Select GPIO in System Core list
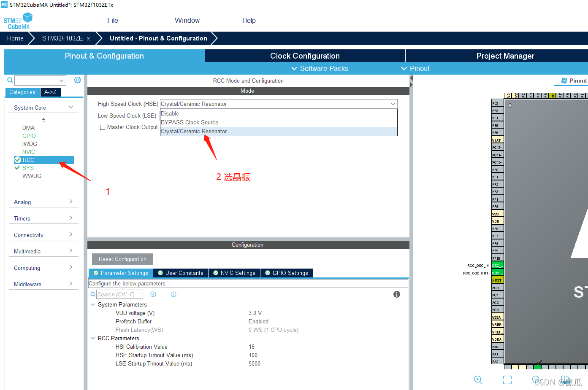This screenshot has width=588, height=390. pos(29,136)
